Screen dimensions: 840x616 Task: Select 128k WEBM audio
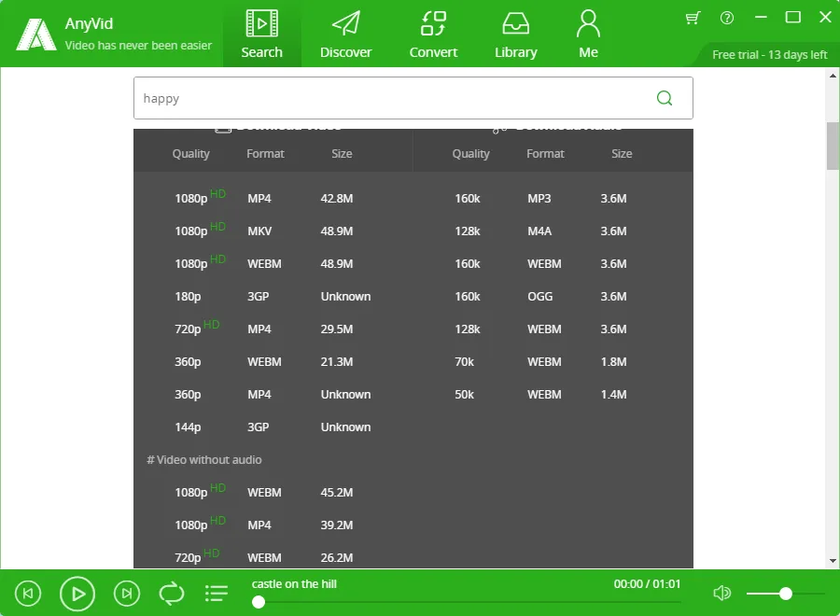click(553, 329)
